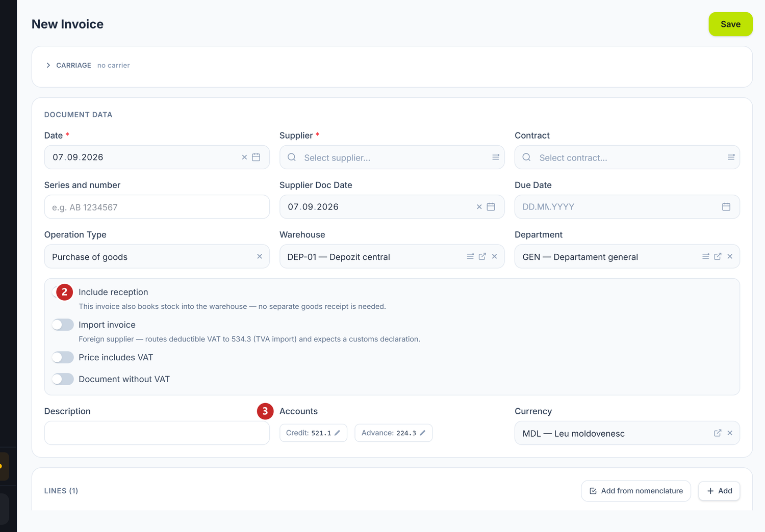Save the new invoice

coord(730,24)
